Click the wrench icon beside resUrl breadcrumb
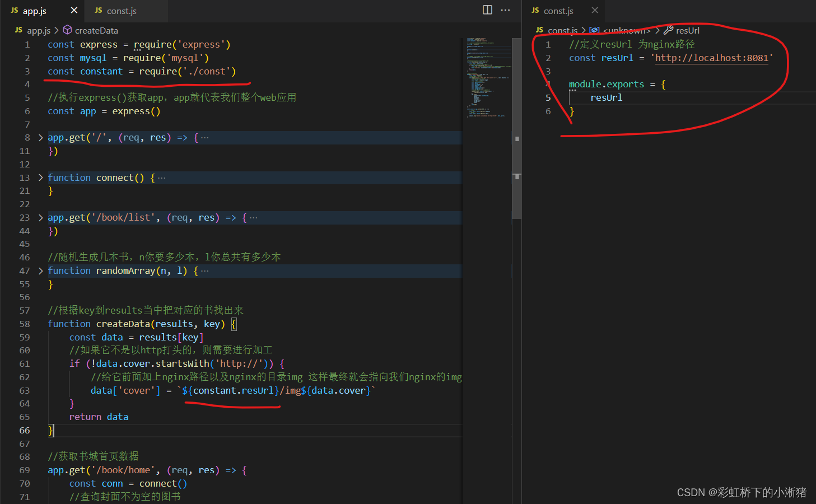 point(668,30)
